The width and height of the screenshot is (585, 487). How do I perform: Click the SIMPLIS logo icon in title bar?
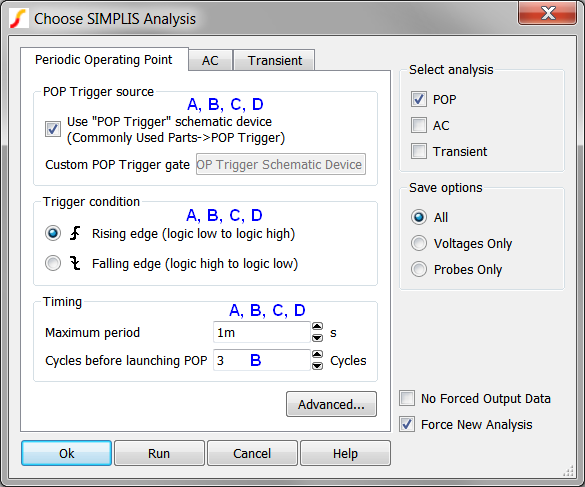tap(19, 19)
